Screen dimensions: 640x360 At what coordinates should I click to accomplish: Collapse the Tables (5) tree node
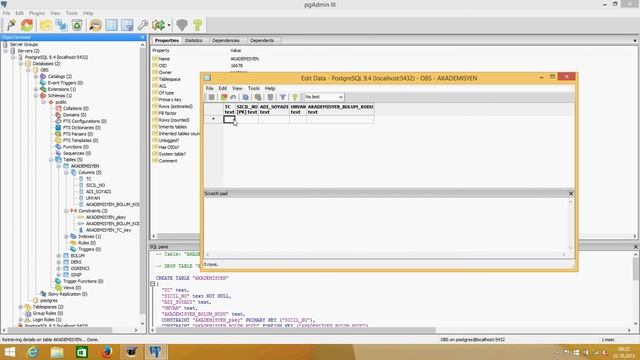coord(51,160)
